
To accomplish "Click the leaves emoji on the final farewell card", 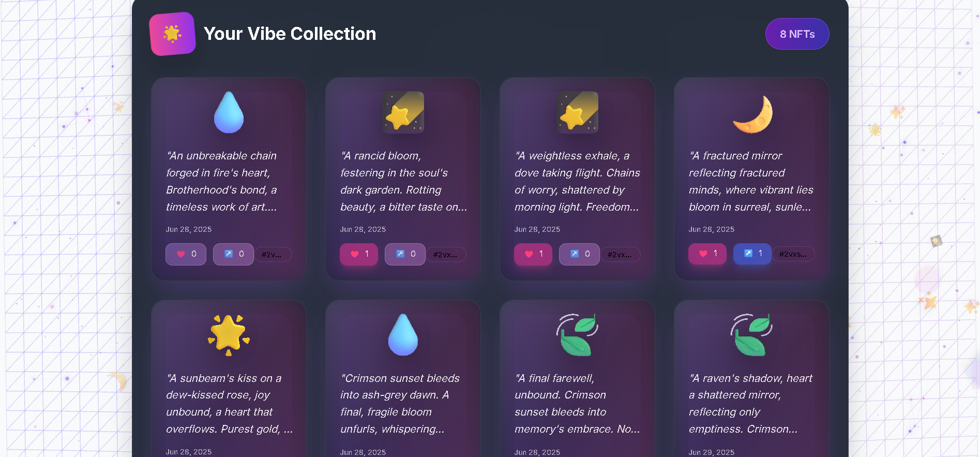I will (577, 334).
